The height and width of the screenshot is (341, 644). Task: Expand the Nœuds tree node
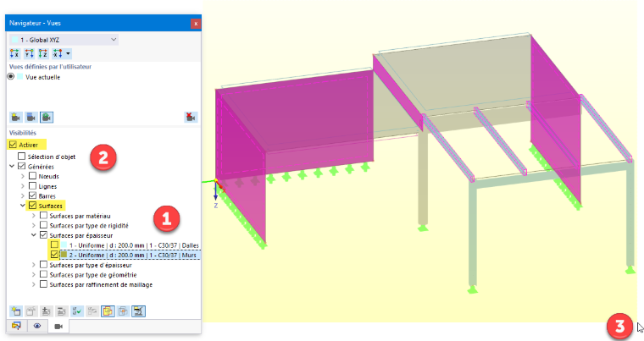23,176
